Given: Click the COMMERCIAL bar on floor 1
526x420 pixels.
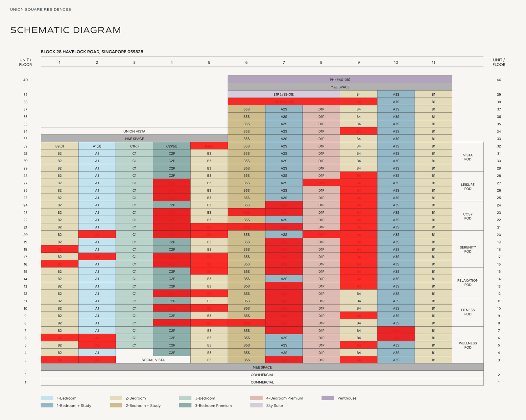Looking at the screenshot, I should tap(262, 382).
